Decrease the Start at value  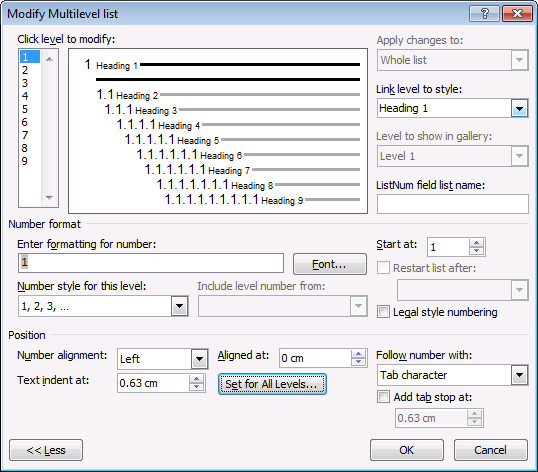click(476, 251)
